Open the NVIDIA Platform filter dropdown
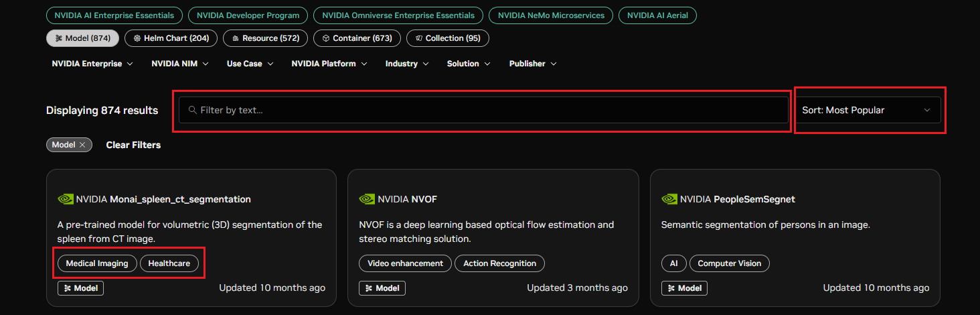Image resolution: width=980 pixels, height=315 pixels. (329, 64)
